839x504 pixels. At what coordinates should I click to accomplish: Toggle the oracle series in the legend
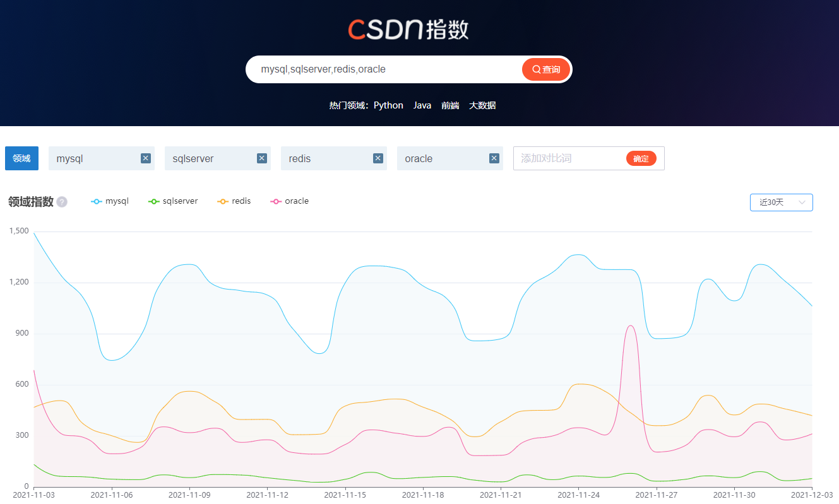click(290, 201)
